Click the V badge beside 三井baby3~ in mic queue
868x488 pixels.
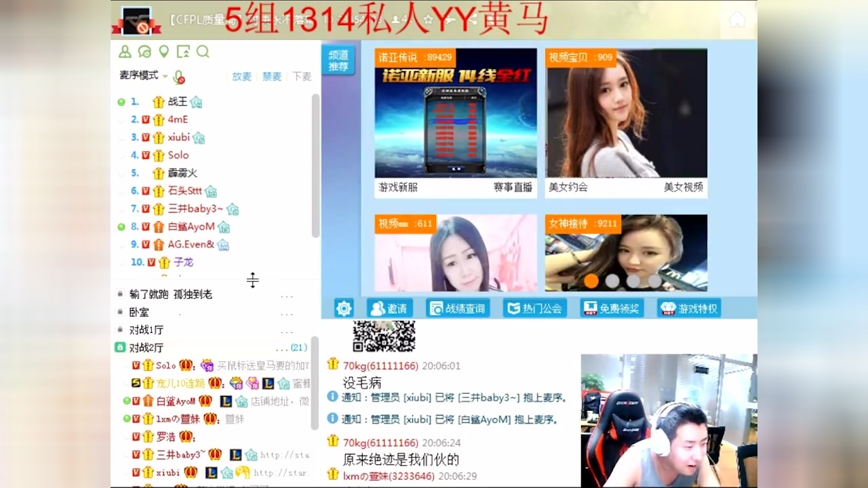(145, 209)
